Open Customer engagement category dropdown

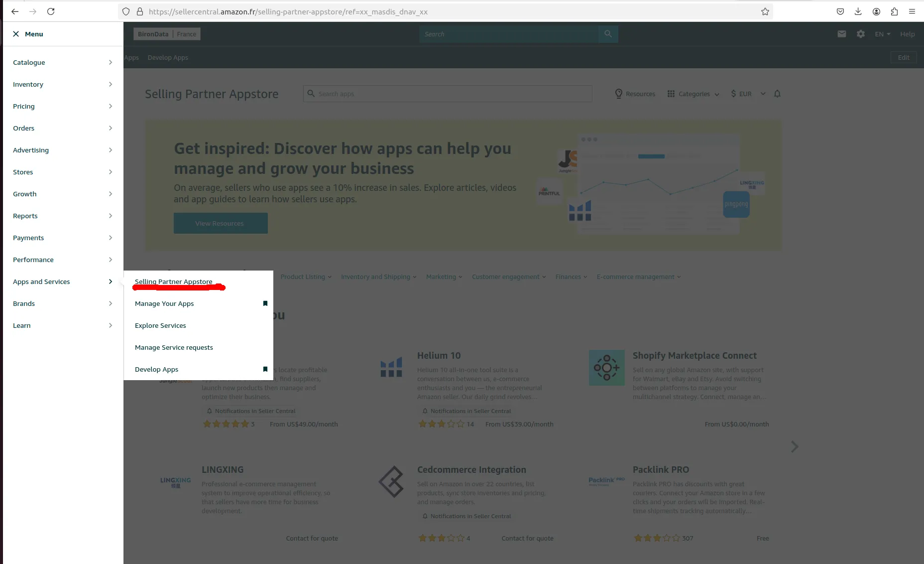click(509, 277)
